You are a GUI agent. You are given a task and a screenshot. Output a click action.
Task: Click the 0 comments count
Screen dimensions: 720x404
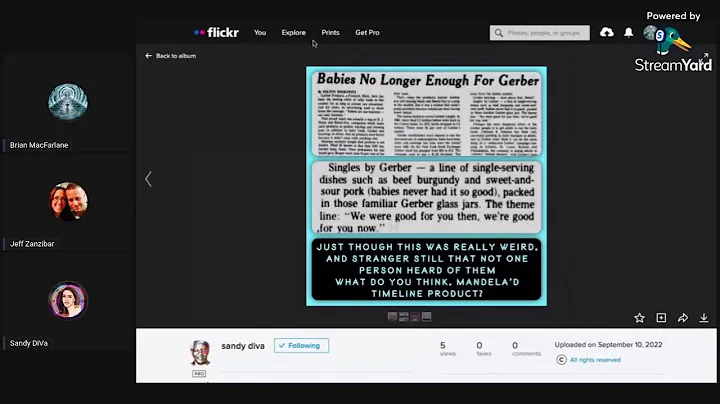526,348
